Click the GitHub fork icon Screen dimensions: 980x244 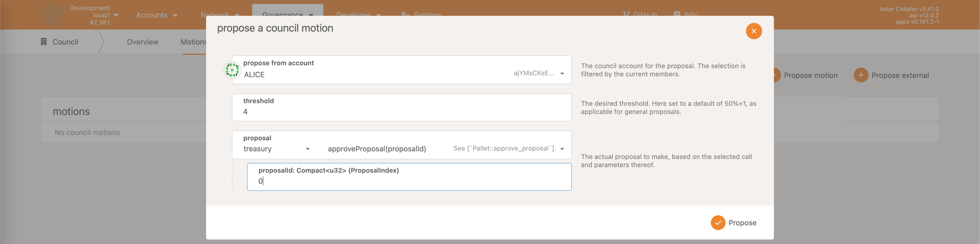[x=626, y=14]
